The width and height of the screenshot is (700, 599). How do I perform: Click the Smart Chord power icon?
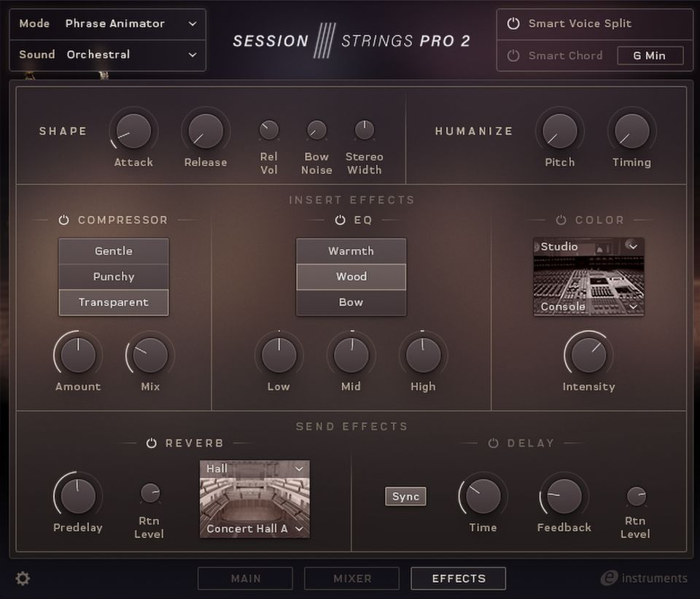click(513, 55)
